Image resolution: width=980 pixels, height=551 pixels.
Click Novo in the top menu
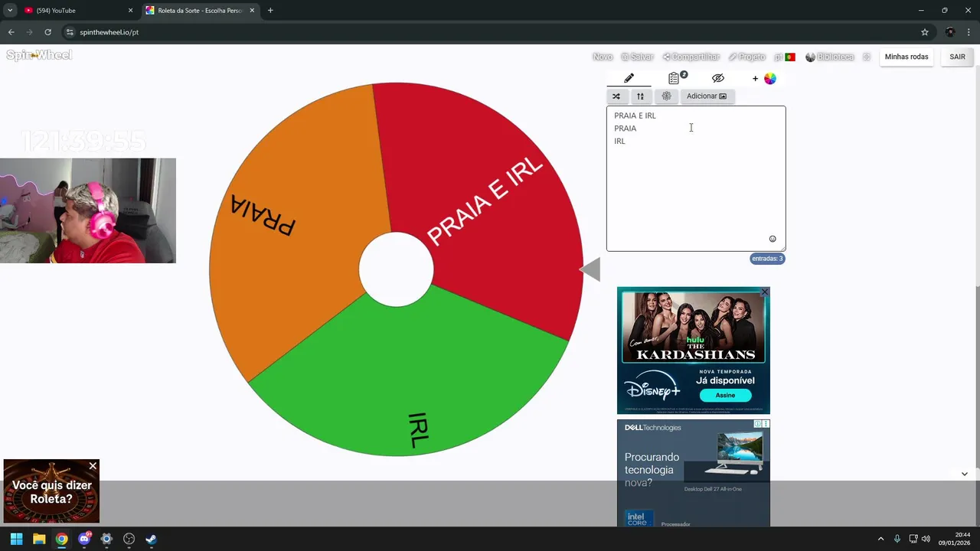click(x=603, y=57)
